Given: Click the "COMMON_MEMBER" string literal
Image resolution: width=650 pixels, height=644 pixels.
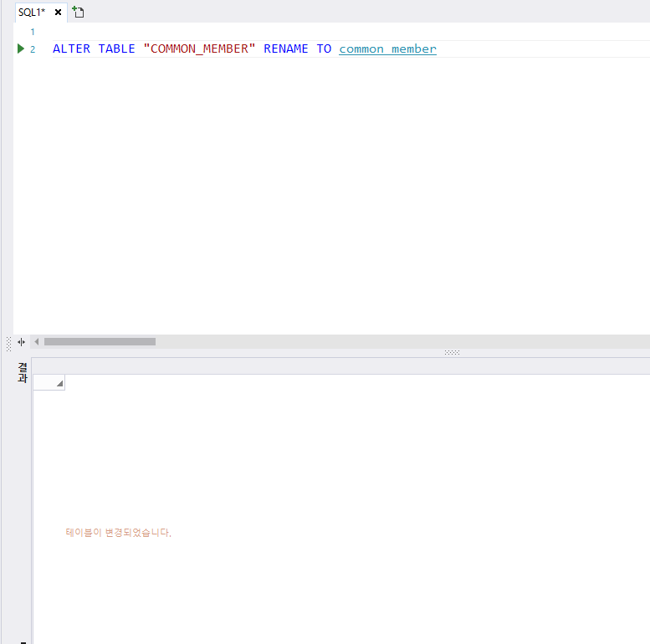Looking at the screenshot, I should click(x=199, y=49).
